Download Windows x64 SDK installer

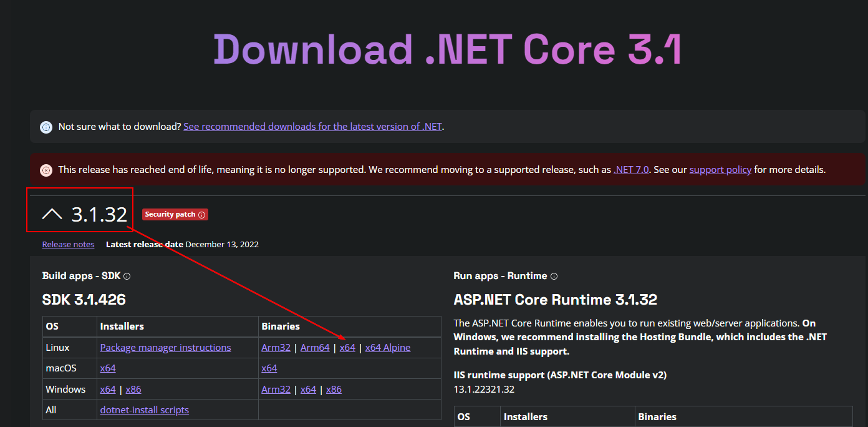(x=108, y=389)
